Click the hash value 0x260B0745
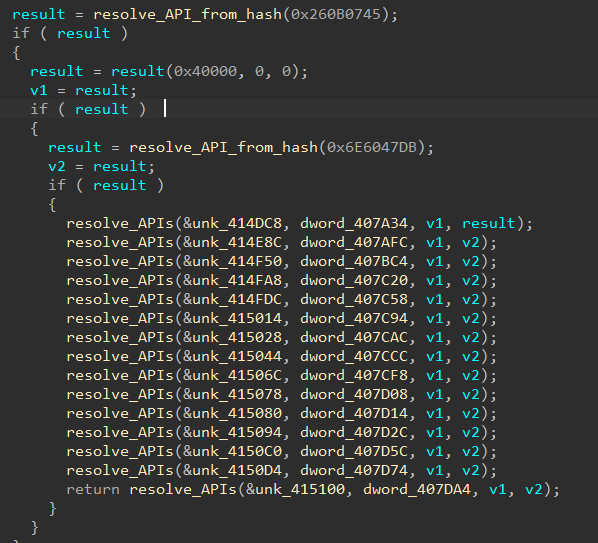The height and width of the screenshot is (543, 598). [336, 14]
